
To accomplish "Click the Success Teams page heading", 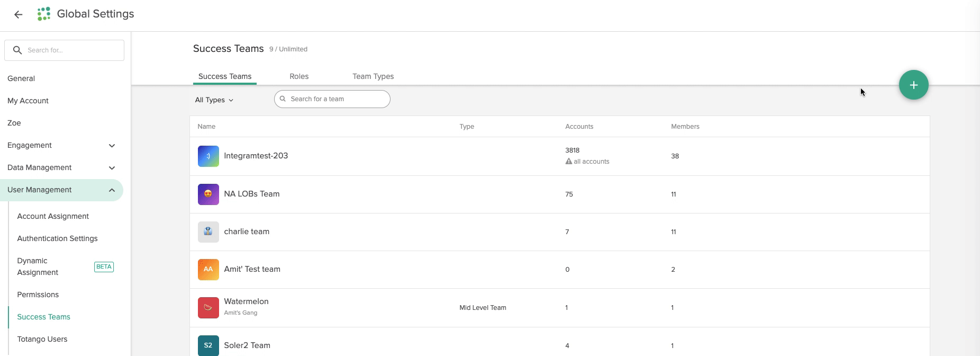I will click(229, 49).
